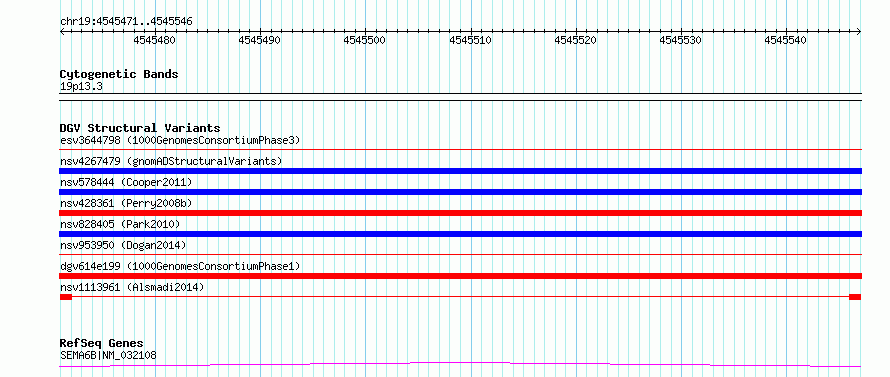Open the DGV Structural Variants track heading

(140, 128)
